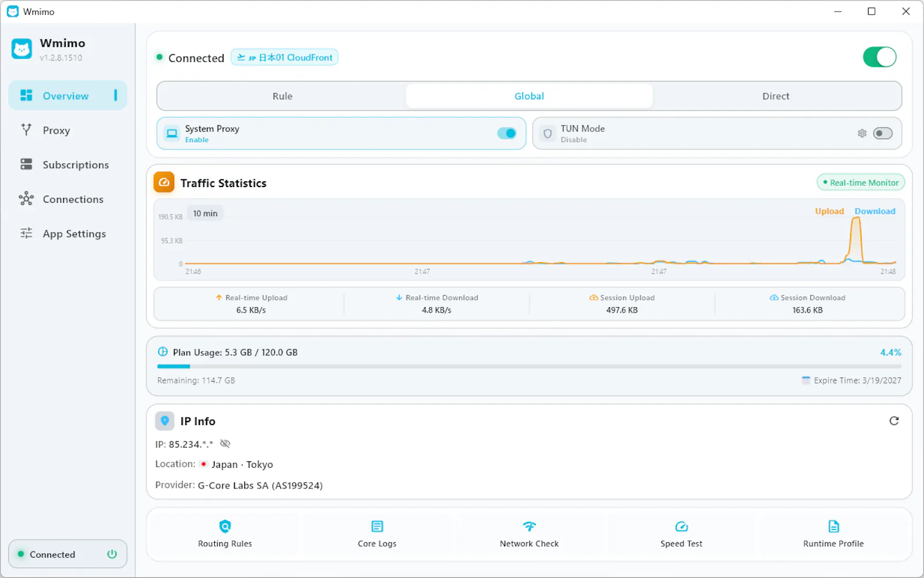Click the 日本01 CloudFront node badge
The image size is (924, 578).
coord(285,57)
